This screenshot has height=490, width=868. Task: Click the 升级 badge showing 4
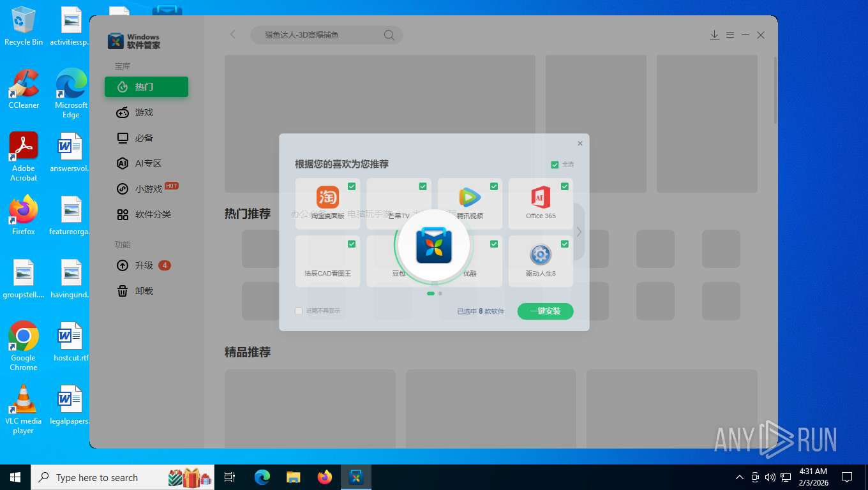click(164, 265)
